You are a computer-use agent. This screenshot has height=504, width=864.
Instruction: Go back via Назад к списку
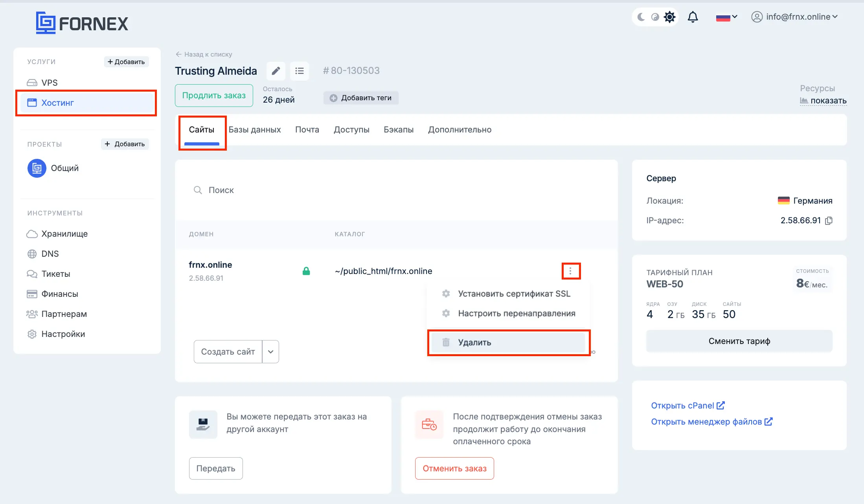204,54
